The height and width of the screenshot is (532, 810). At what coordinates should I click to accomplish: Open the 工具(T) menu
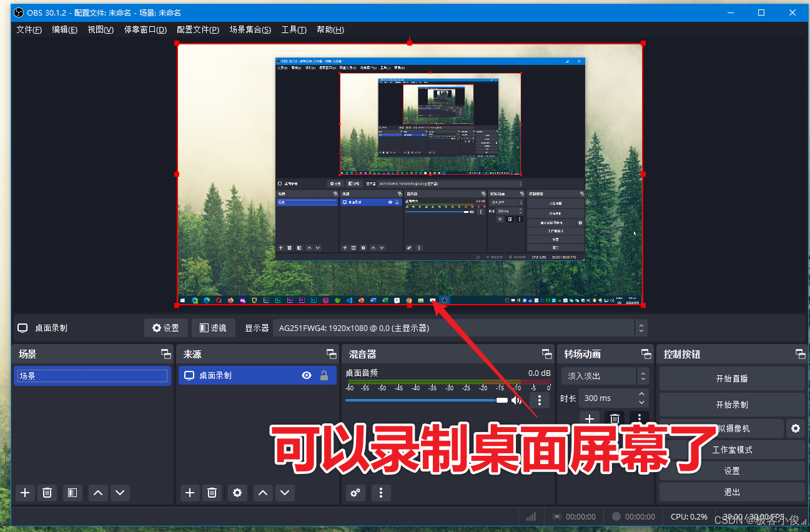coord(294,29)
